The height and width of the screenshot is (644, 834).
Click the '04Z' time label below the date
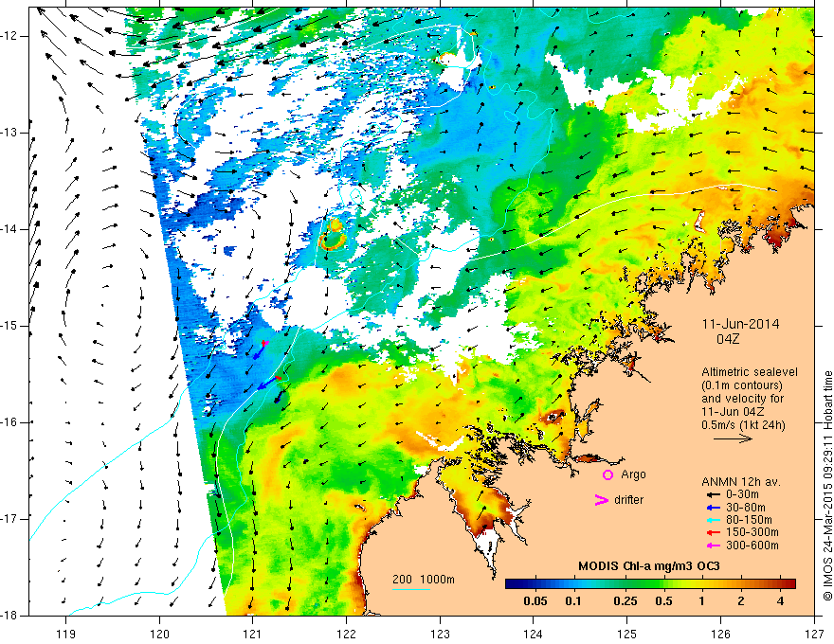click(x=728, y=339)
